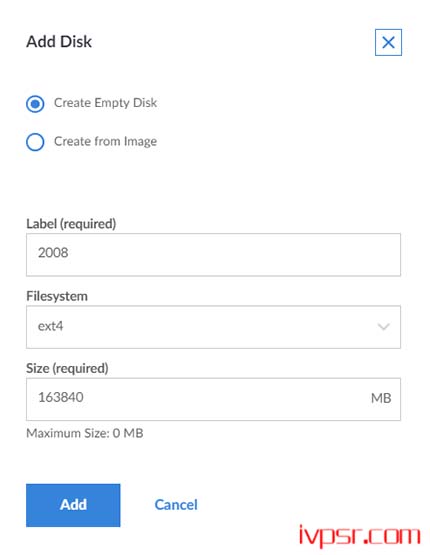
Task: Click the ext4 value text in Filesystem
Action: click(x=51, y=326)
